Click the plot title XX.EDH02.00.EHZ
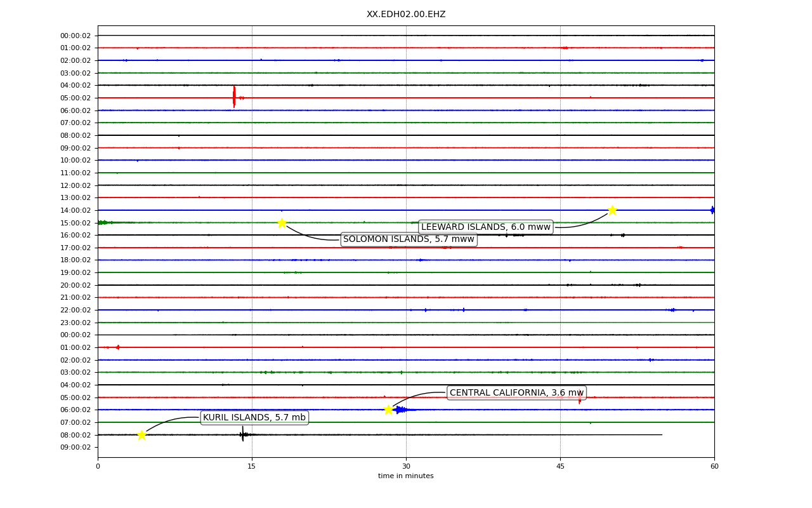Image resolution: width=812 pixels, height=508 pixels. (x=406, y=14)
